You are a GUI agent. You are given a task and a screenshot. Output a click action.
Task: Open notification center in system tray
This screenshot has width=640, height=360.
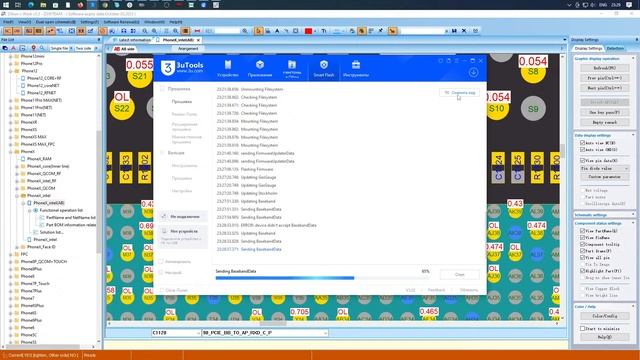point(629,5)
